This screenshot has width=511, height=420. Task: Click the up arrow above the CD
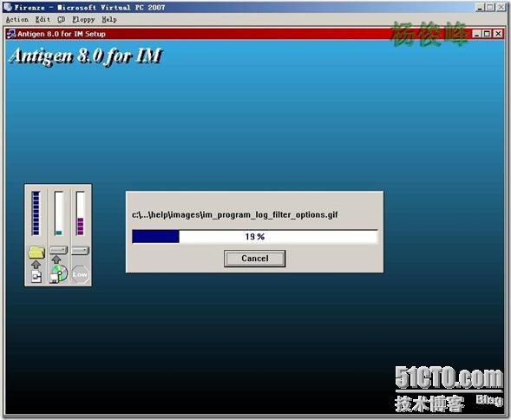point(56,259)
